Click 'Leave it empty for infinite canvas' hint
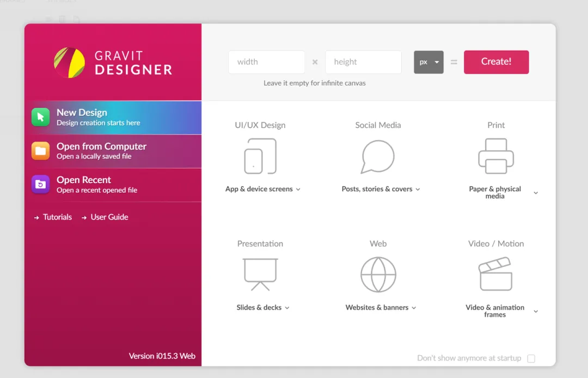 click(315, 83)
